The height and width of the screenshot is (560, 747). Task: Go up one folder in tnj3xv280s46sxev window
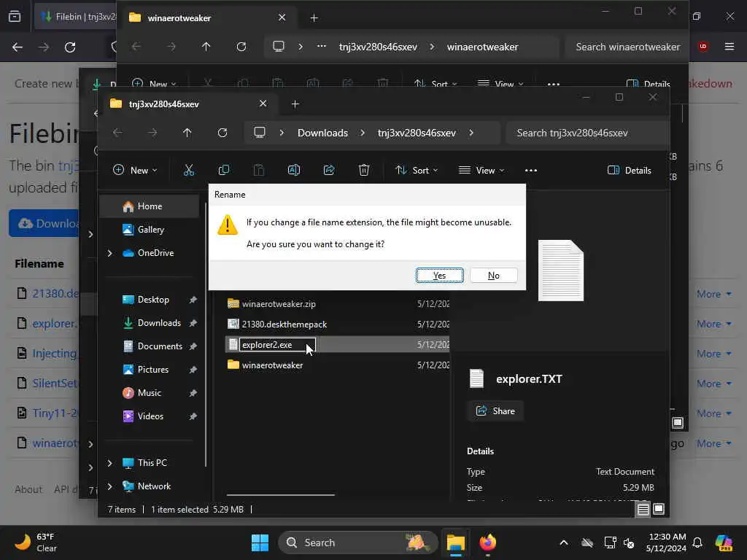(x=187, y=133)
